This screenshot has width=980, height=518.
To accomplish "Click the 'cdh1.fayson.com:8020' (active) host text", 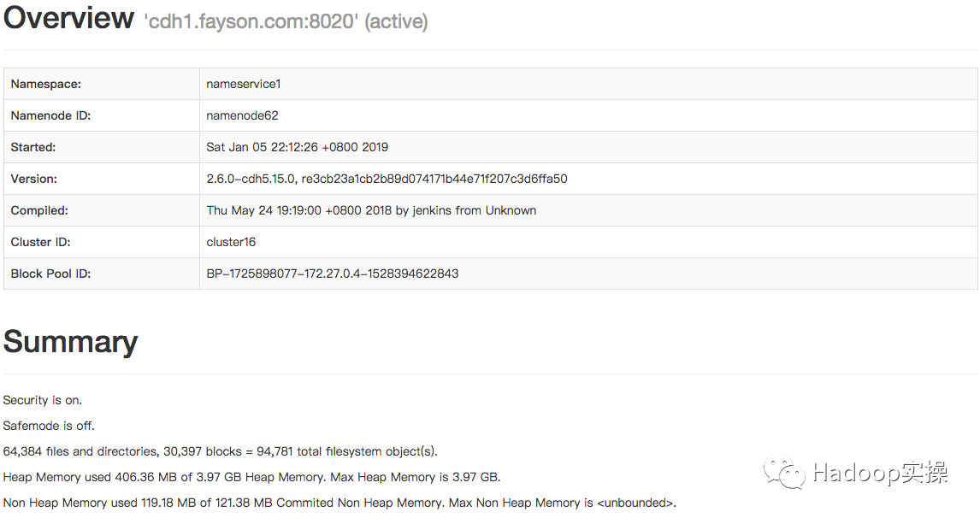I will 286,21.
